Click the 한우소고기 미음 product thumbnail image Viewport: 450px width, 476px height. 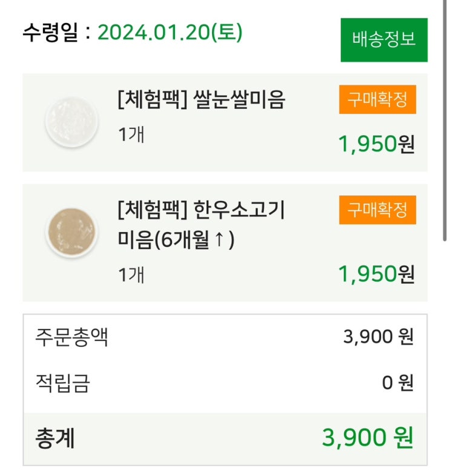pyautogui.click(x=71, y=231)
